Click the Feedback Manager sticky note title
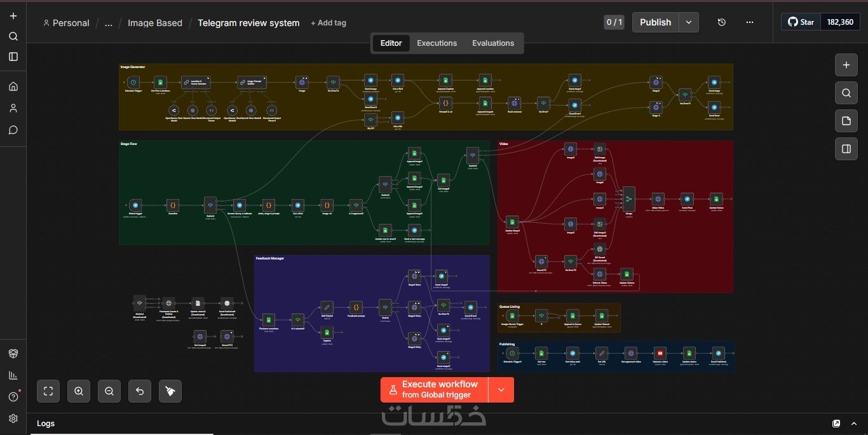868x435 pixels. 270,258
